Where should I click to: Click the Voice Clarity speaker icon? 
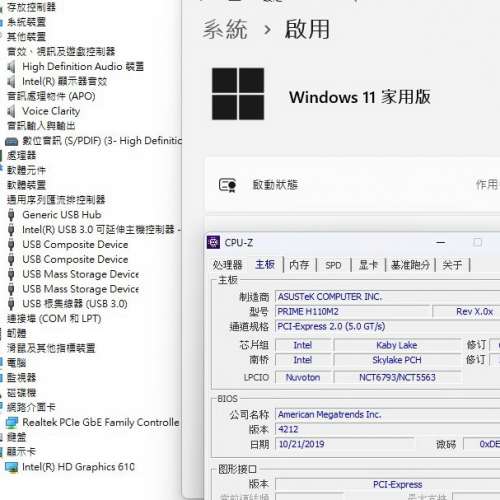pyautogui.click(x=11, y=111)
